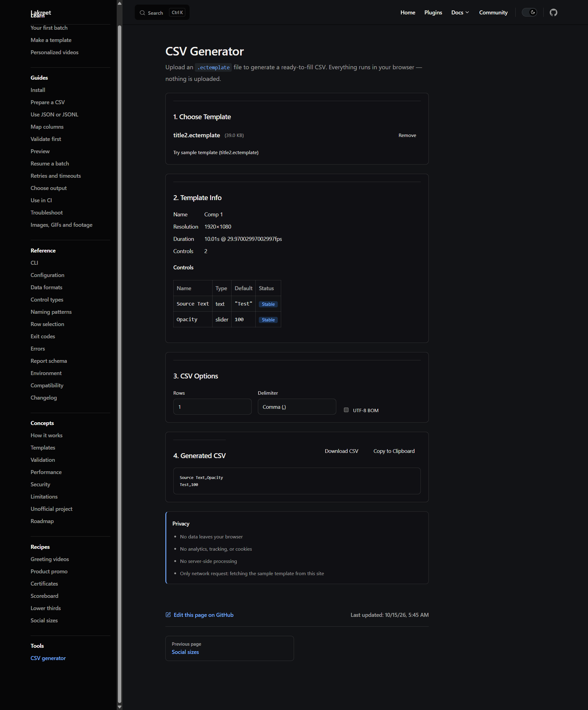Open Changelog in sidebar
The image size is (588, 710).
43,398
